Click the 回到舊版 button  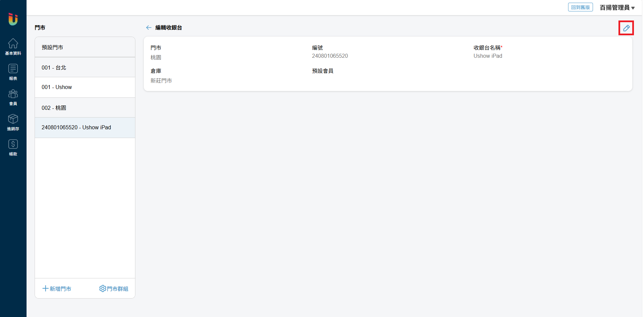580,7
